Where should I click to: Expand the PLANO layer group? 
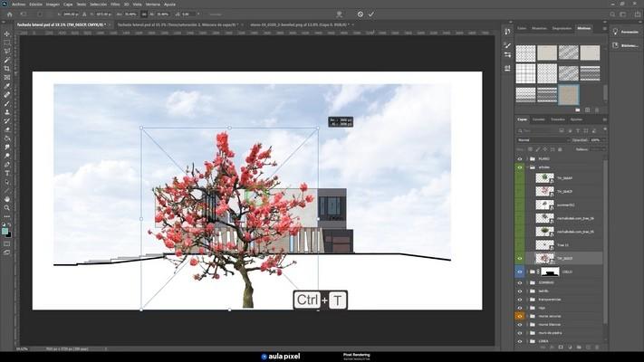click(530, 158)
